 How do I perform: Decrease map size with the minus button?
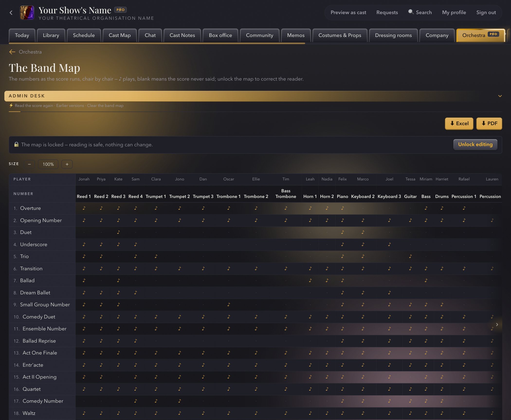29,164
